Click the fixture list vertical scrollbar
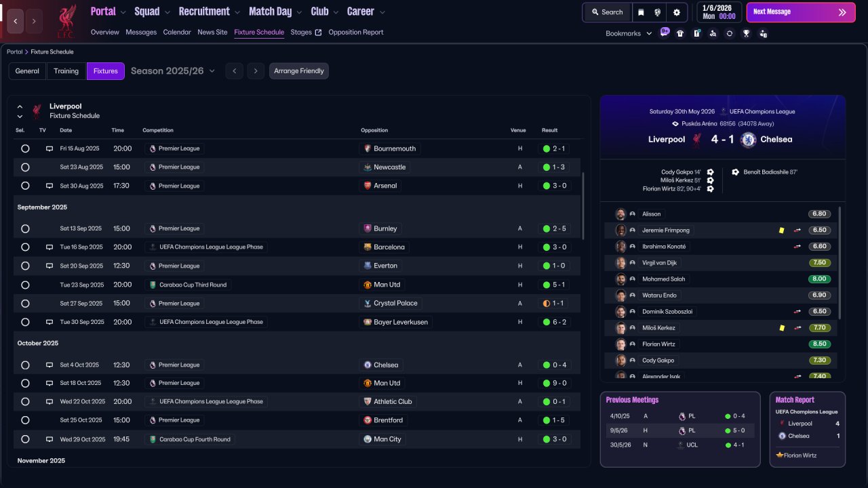Viewport: 868px width, 488px height. tap(583, 206)
